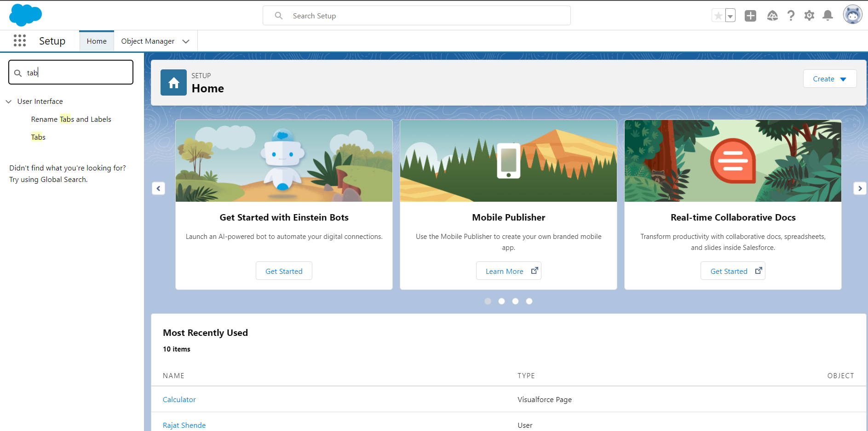Expand the Object Manager tab dropdown
The height and width of the screenshot is (431, 868).
pyautogui.click(x=186, y=41)
